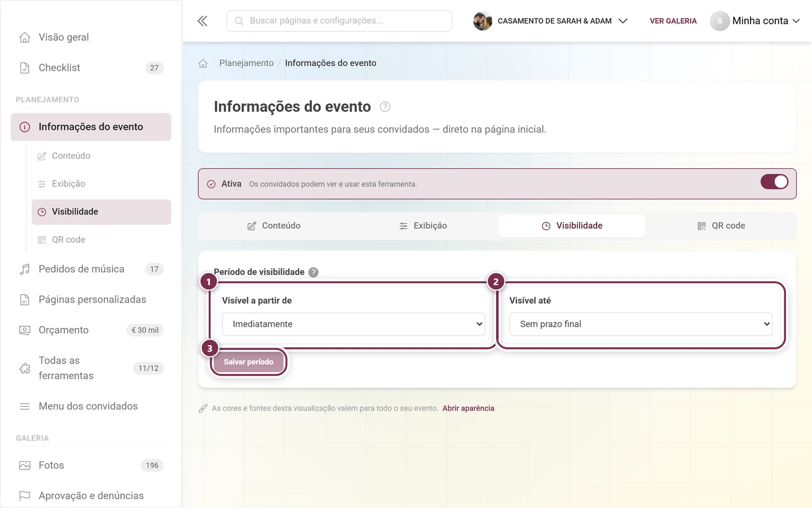
Task: Expand the Minha conta menu
Action: 755,21
